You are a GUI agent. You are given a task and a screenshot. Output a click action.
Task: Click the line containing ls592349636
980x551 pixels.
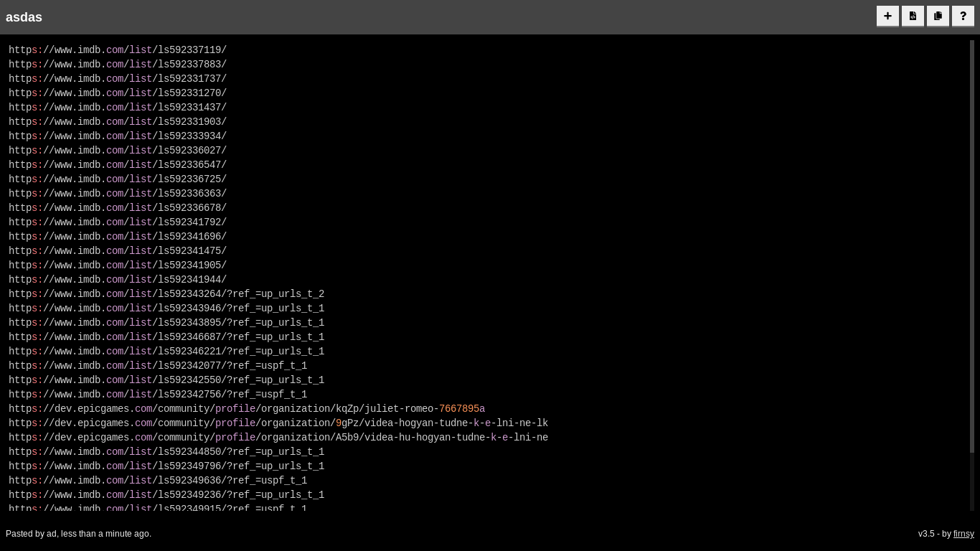tap(158, 481)
